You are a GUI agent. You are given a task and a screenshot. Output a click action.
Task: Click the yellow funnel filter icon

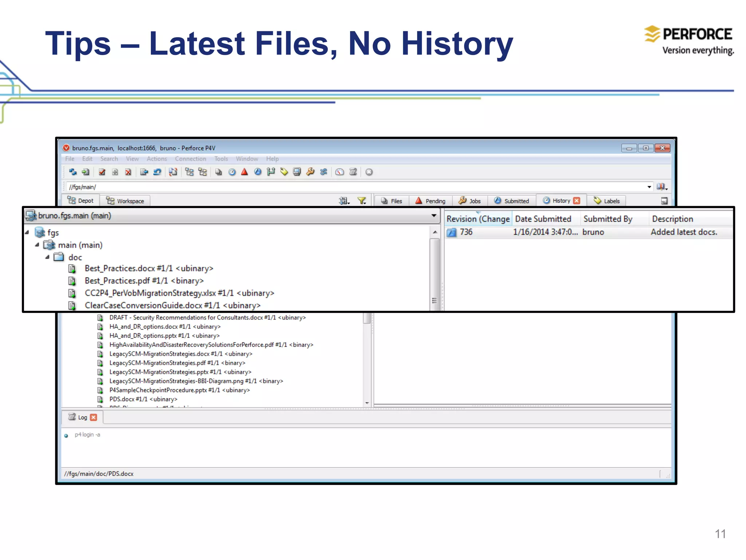362,201
